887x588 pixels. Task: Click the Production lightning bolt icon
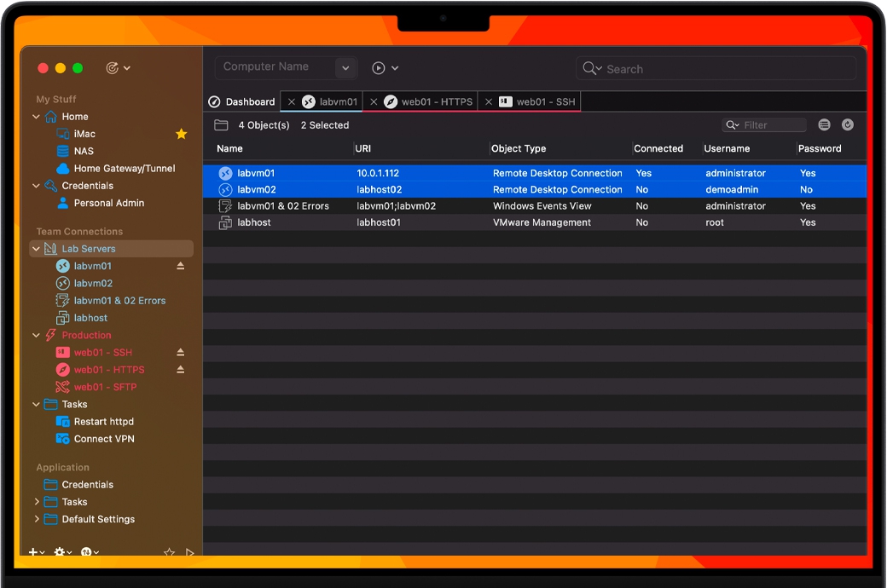pyautogui.click(x=51, y=335)
